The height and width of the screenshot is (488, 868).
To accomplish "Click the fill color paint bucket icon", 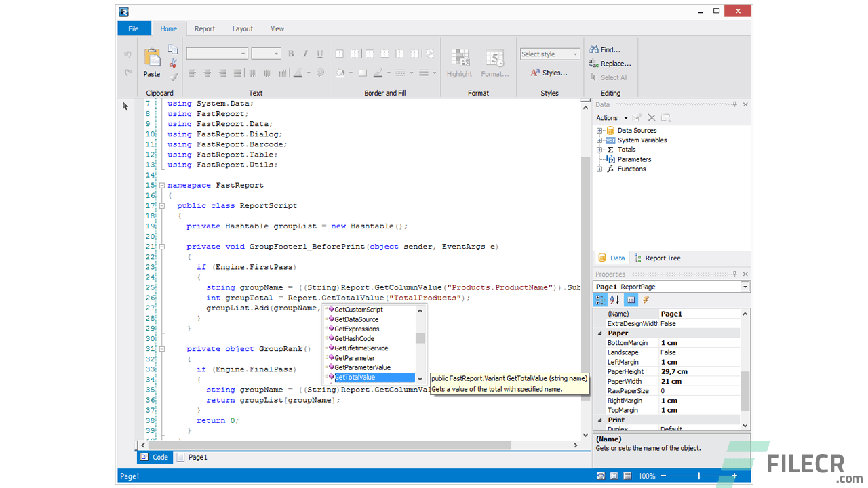I will [340, 73].
